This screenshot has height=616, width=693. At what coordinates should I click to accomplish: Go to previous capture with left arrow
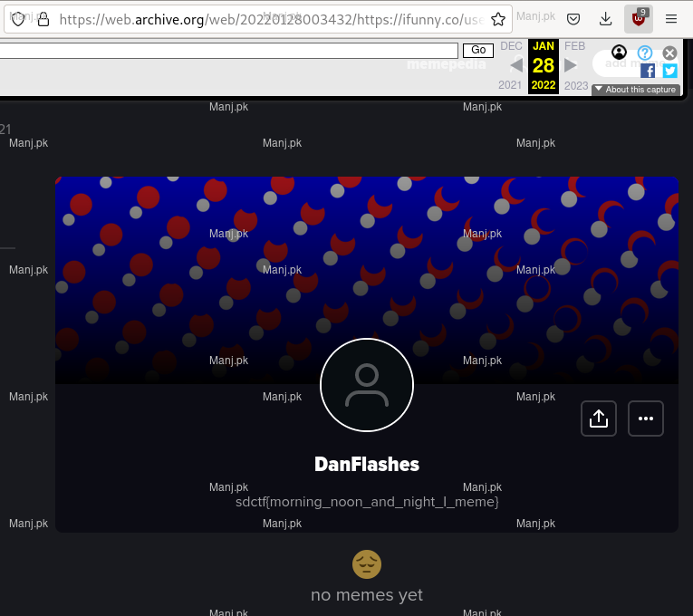516,65
